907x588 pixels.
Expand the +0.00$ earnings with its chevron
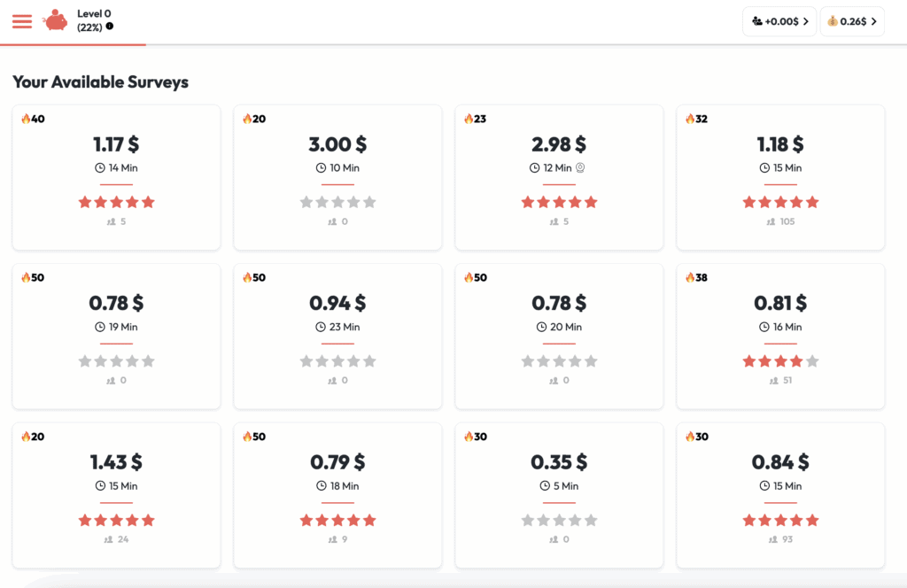[808, 21]
